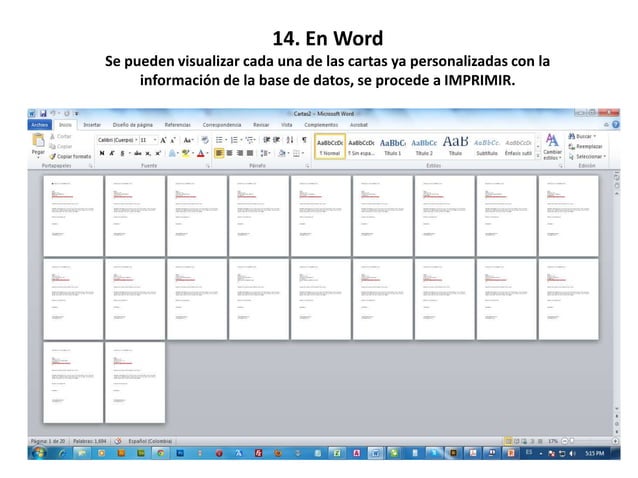638x478 pixels.
Task: Save the document with the floppy icon
Action: tap(43, 113)
